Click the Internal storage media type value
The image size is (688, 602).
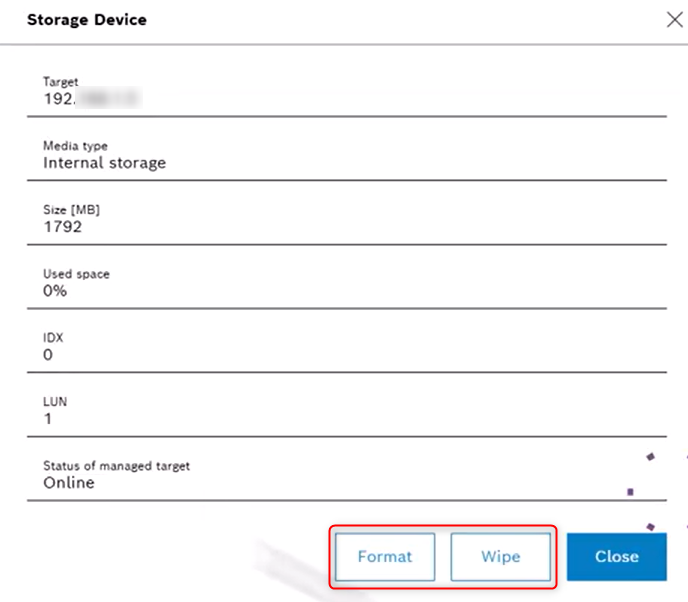(x=104, y=162)
